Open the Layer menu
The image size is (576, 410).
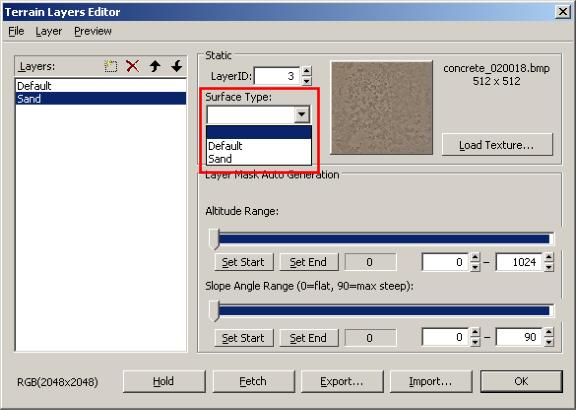point(48,31)
